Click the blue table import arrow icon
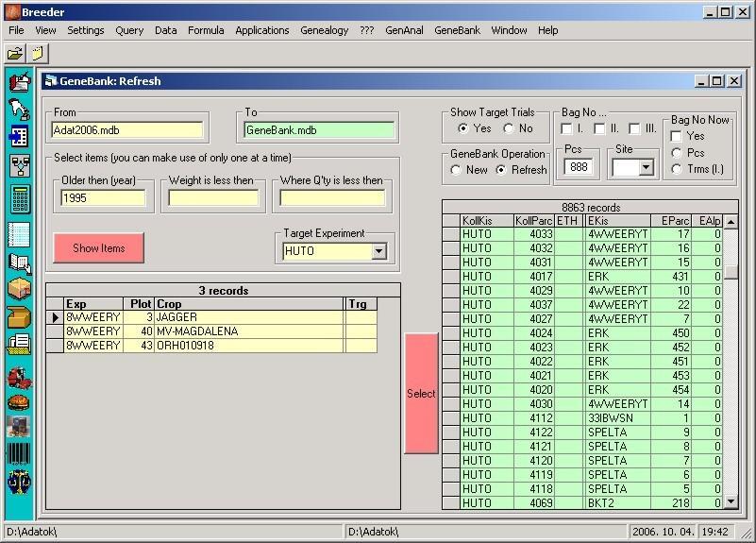 tap(20, 137)
